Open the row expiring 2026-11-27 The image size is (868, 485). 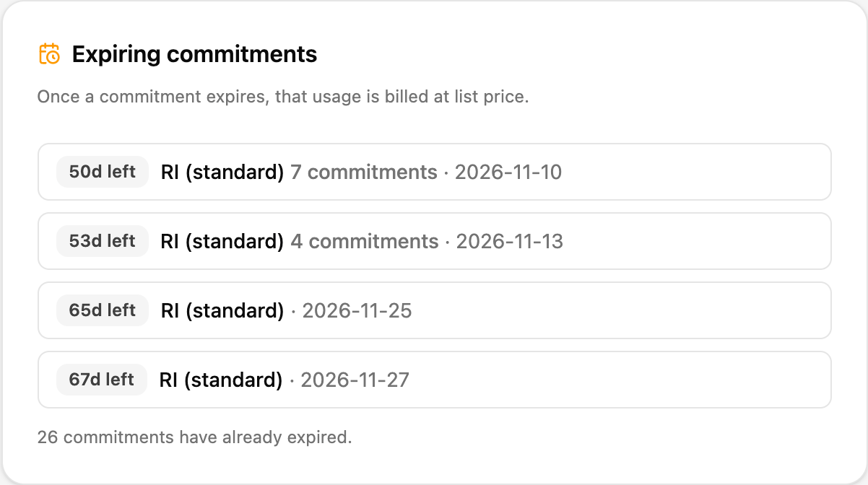(434, 380)
